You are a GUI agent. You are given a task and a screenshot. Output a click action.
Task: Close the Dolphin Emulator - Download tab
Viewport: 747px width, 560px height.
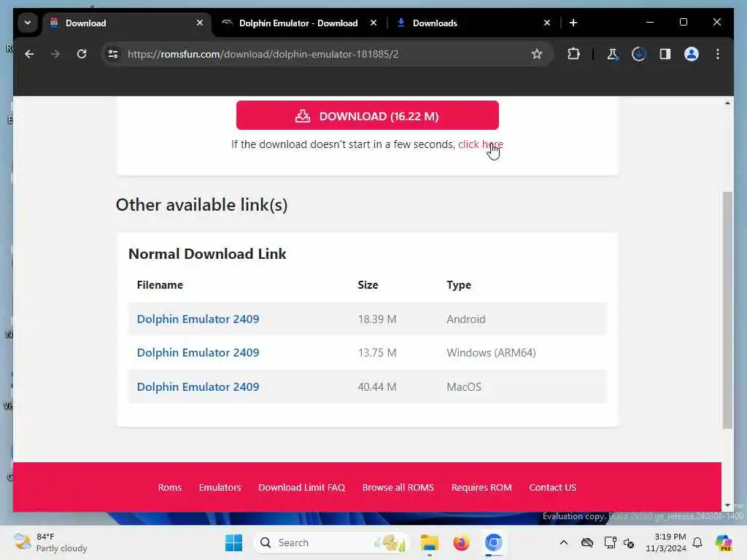[373, 23]
